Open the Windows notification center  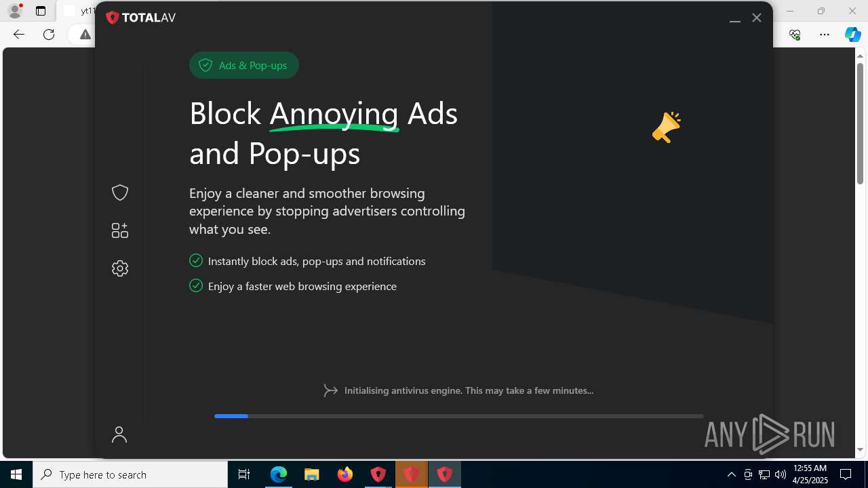pyautogui.click(x=846, y=474)
